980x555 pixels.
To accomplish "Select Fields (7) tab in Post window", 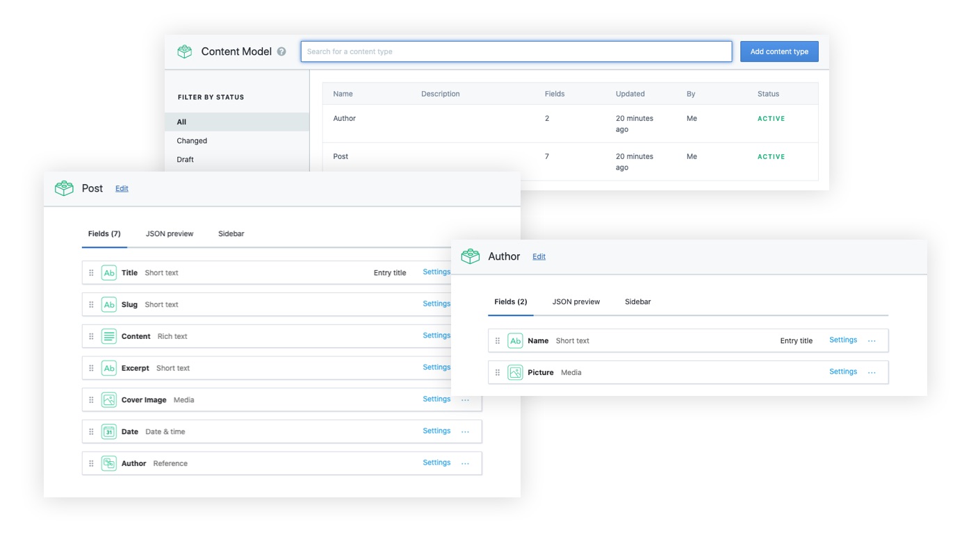I will 104,234.
